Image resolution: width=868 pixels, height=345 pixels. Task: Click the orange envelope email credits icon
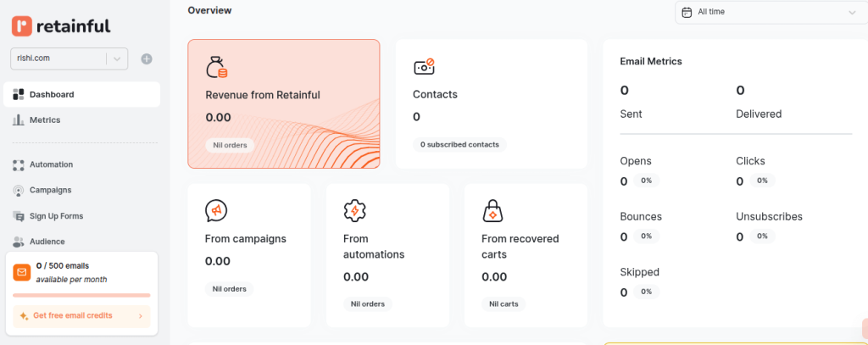(x=21, y=272)
